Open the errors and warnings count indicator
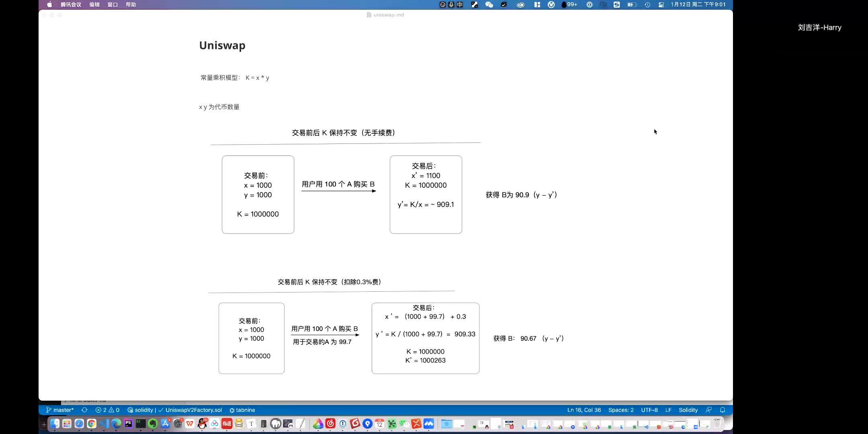This screenshot has height=434, width=868. [x=107, y=410]
